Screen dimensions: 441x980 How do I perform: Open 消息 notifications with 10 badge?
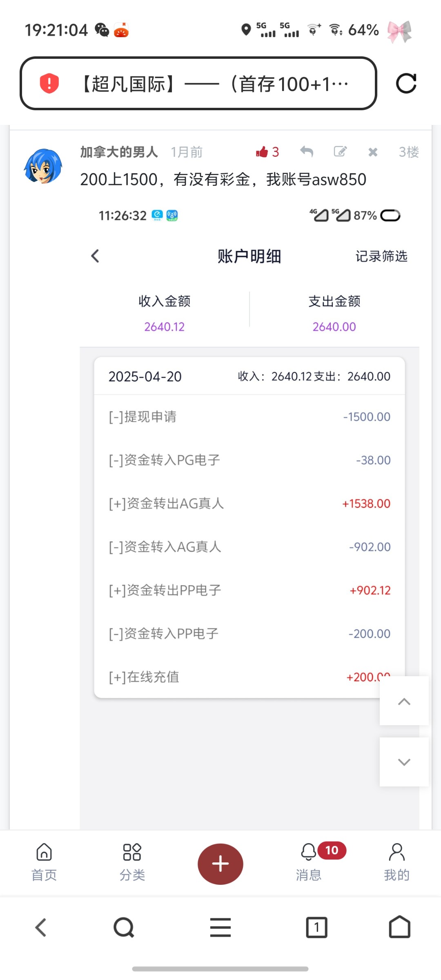coord(309,862)
